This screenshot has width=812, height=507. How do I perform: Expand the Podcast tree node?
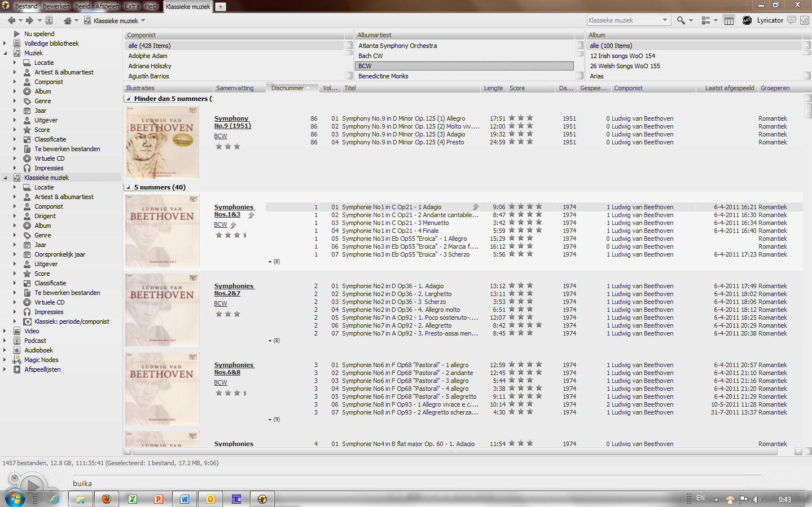[x=5, y=341]
